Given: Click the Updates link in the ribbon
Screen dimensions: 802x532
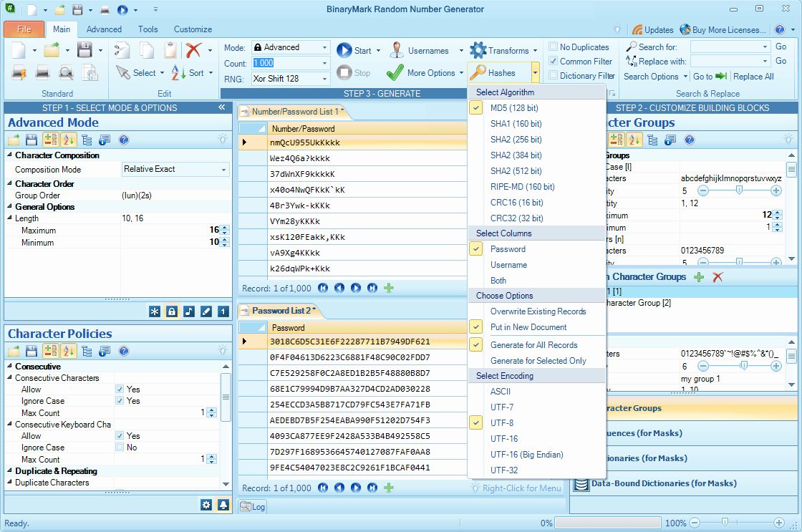Looking at the screenshot, I should click(x=652, y=29).
